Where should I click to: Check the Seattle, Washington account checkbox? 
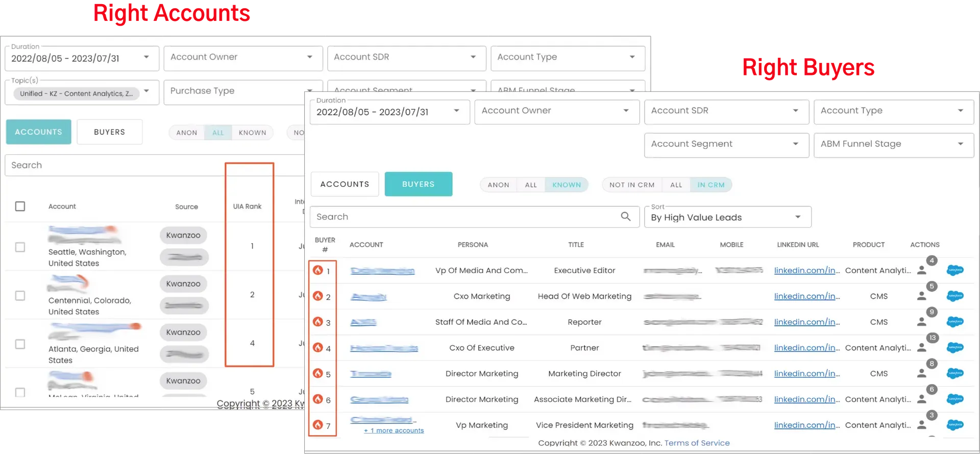point(20,247)
